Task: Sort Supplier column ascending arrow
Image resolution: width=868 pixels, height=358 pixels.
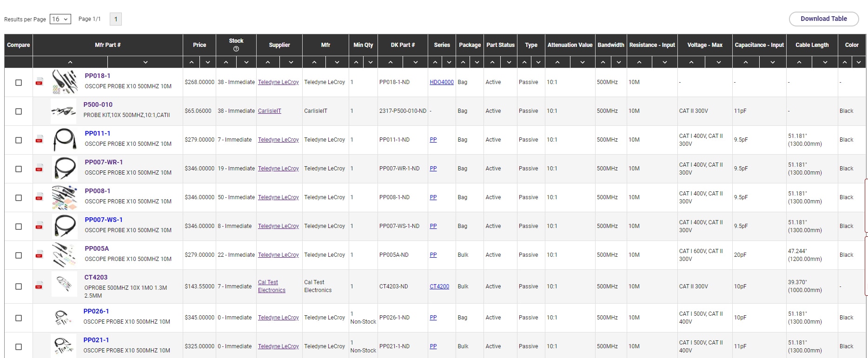Action: click(268, 62)
